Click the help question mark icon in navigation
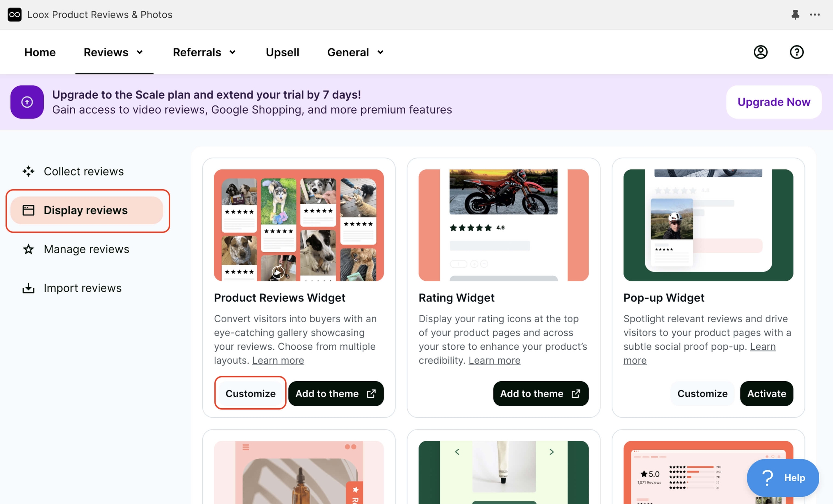The width and height of the screenshot is (833, 504). click(796, 52)
